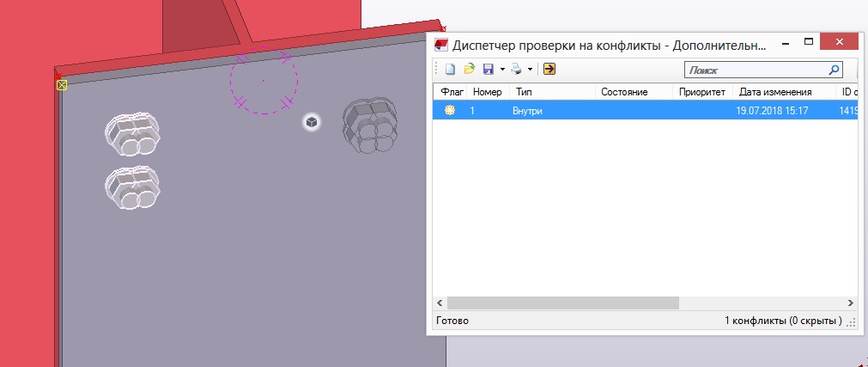This screenshot has height=367, width=868.
Task: Select the lower left bolt in model
Action: pos(132,188)
